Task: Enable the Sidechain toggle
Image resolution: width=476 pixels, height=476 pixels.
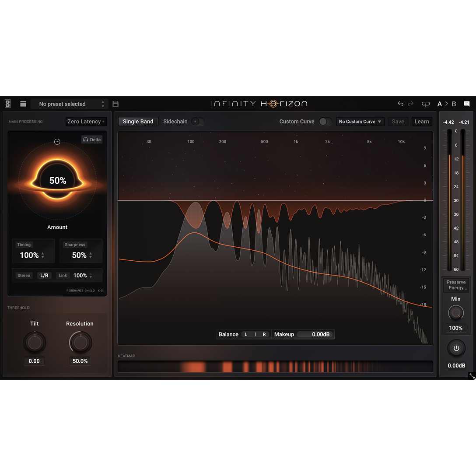Action: (197, 122)
